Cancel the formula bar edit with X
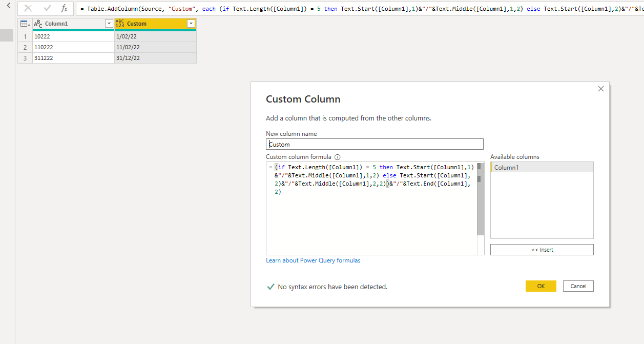The width and height of the screenshot is (644, 344). [x=28, y=8]
